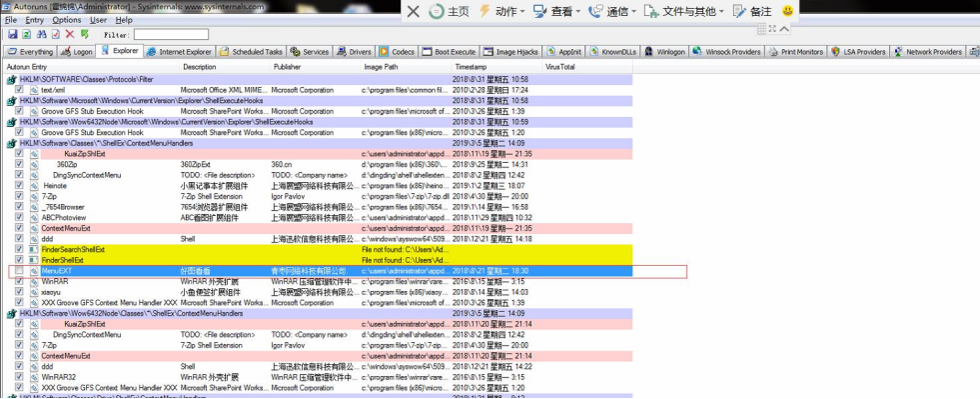Switch to the Internet Explorer tab
This screenshot has height=399, width=980.
(180, 52)
